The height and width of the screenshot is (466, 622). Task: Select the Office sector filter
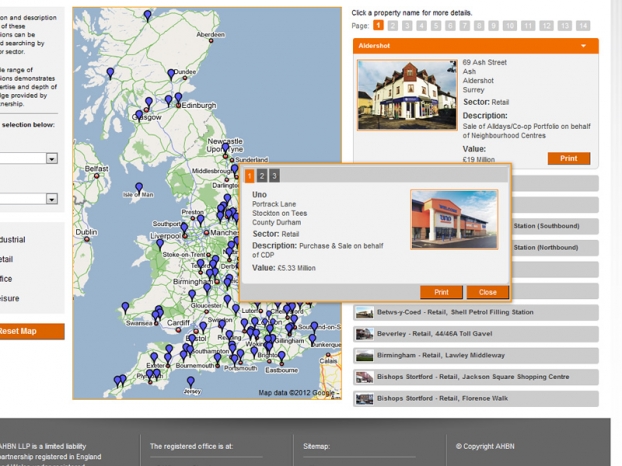[x=6, y=279]
